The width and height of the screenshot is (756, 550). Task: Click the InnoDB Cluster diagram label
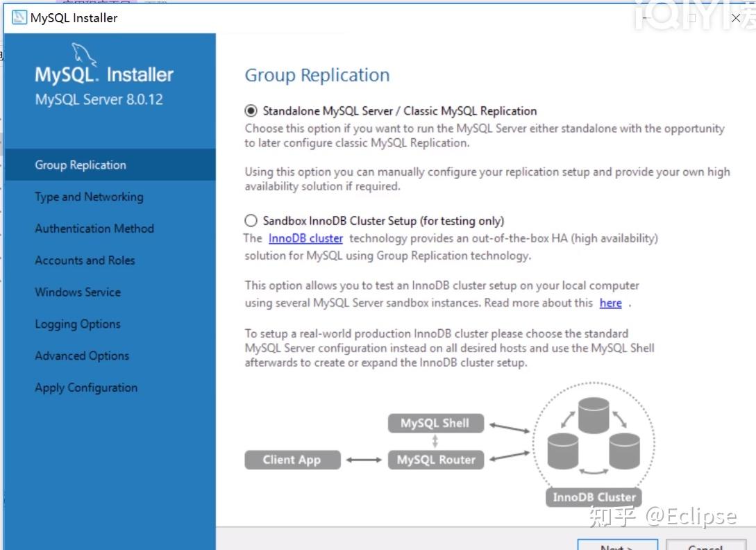[594, 497]
